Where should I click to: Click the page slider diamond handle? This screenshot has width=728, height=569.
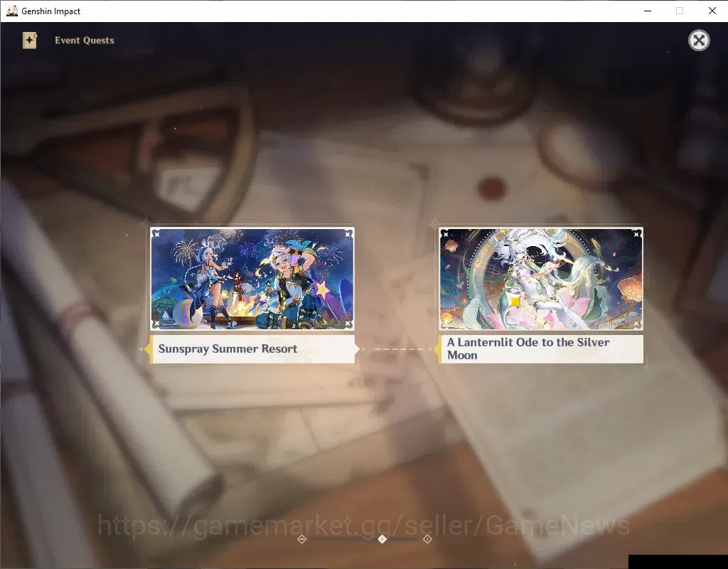[x=382, y=539]
